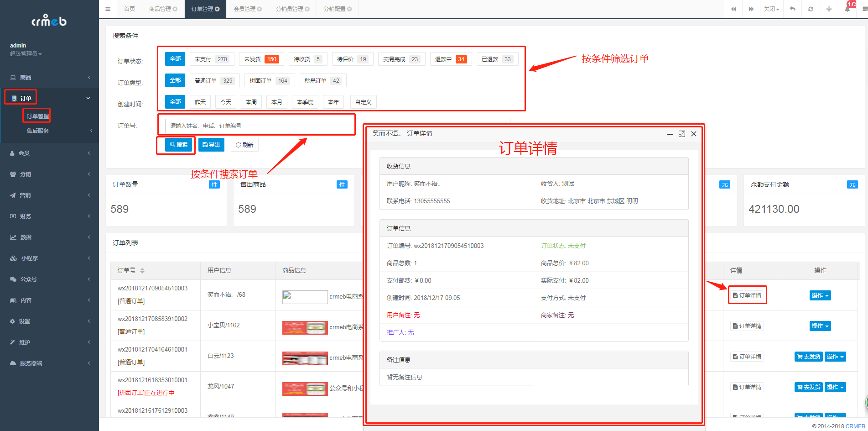The image size is (868, 431).
Task: Choose 自定义 creation time range
Action: click(363, 102)
